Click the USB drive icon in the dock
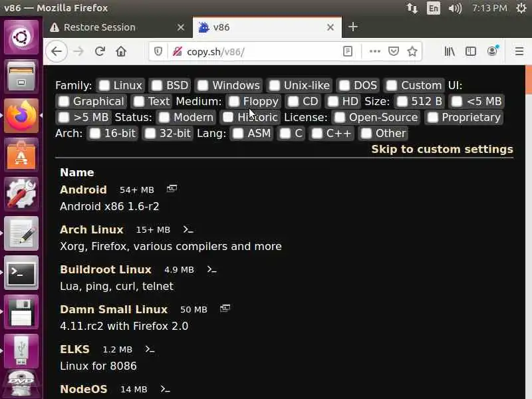The width and height of the screenshot is (532, 399). [x=21, y=351]
